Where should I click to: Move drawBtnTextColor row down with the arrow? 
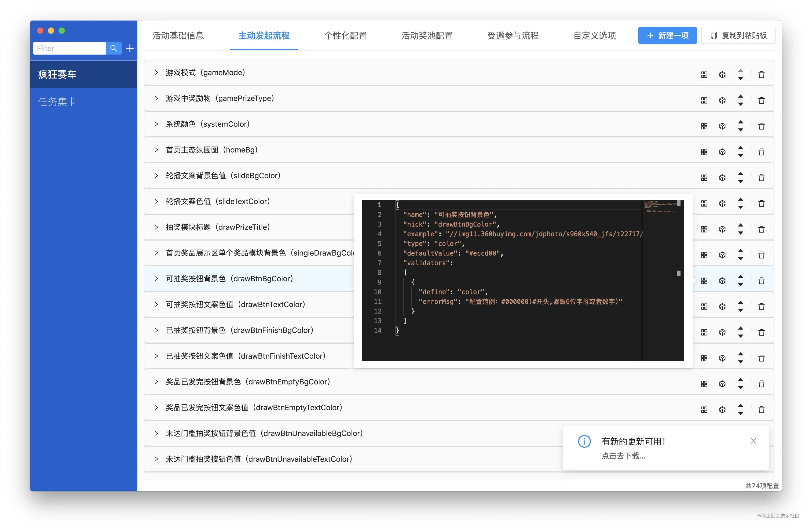(x=740, y=310)
